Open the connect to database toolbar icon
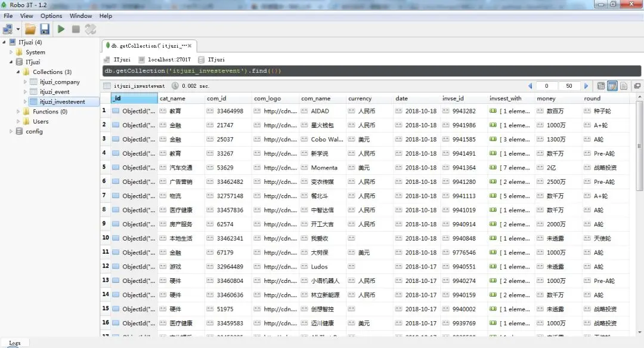This screenshot has height=348, width=644. pos(7,29)
